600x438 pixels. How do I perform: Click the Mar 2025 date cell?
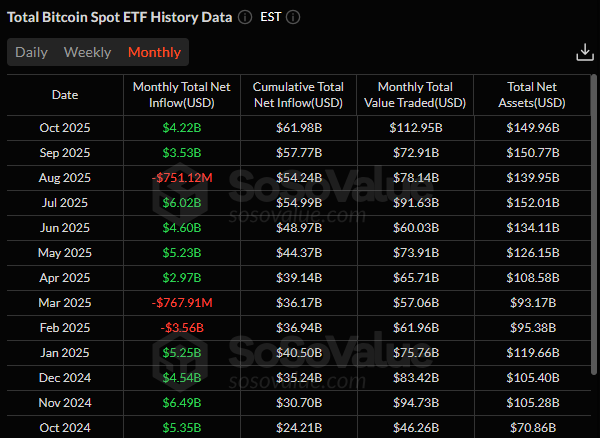click(x=65, y=303)
